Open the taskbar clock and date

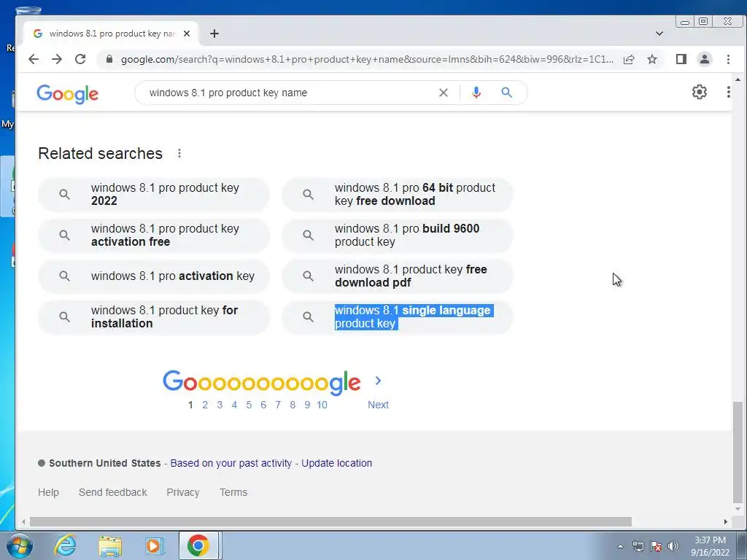710,546
